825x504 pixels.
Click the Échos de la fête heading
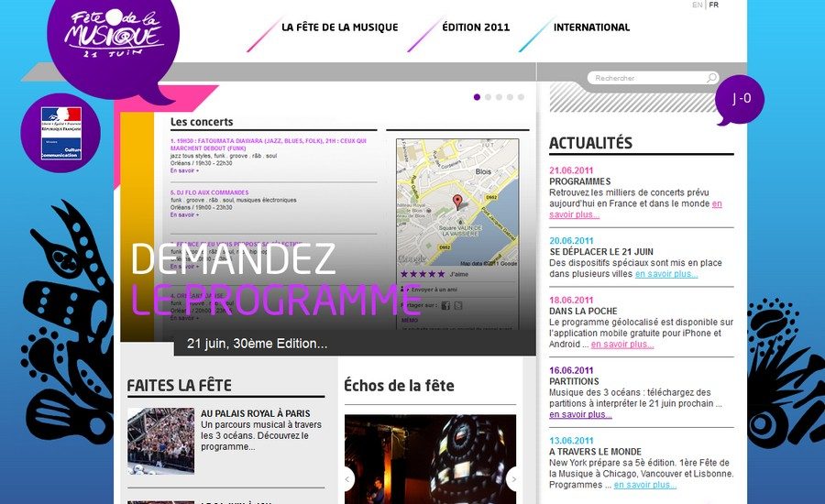click(399, 386)
